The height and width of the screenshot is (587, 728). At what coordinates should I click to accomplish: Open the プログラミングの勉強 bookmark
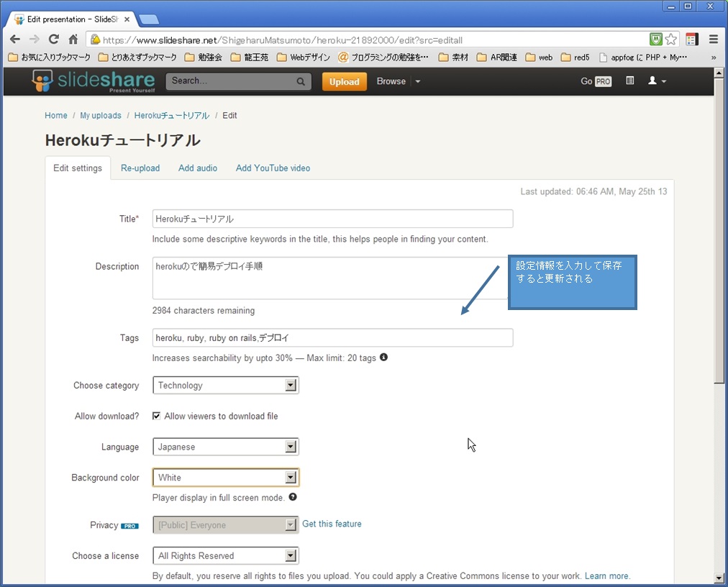[x=383, y=57]
